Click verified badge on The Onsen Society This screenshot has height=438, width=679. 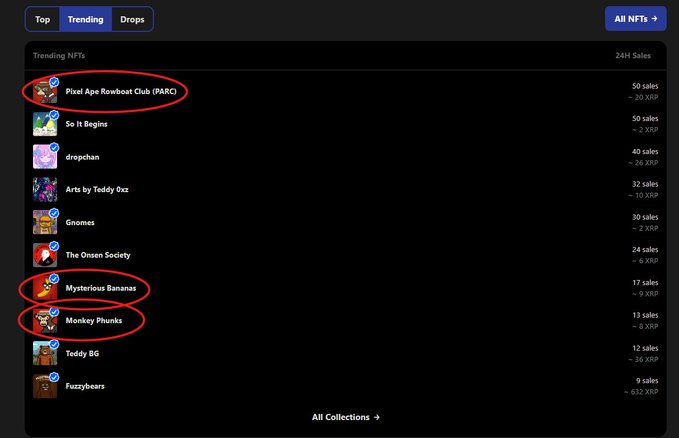pos(54,246)
